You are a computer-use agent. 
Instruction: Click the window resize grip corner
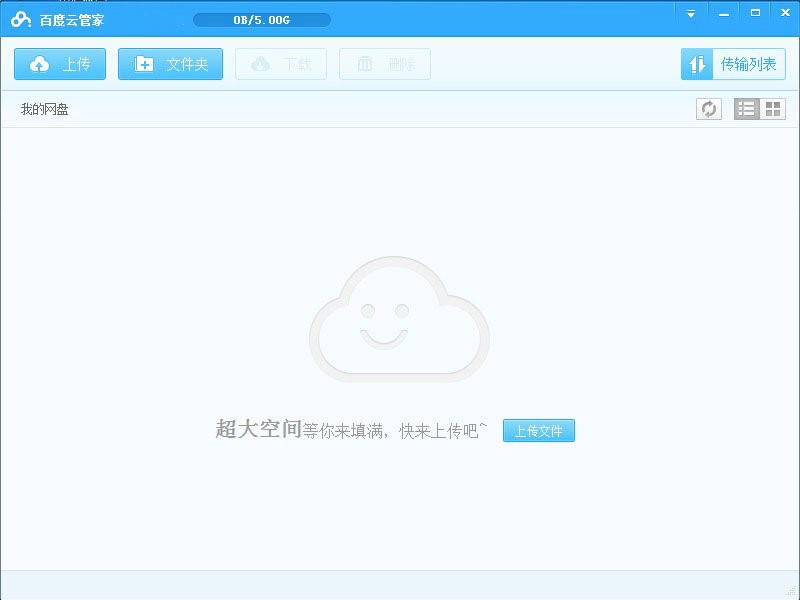tap(792, 592)
